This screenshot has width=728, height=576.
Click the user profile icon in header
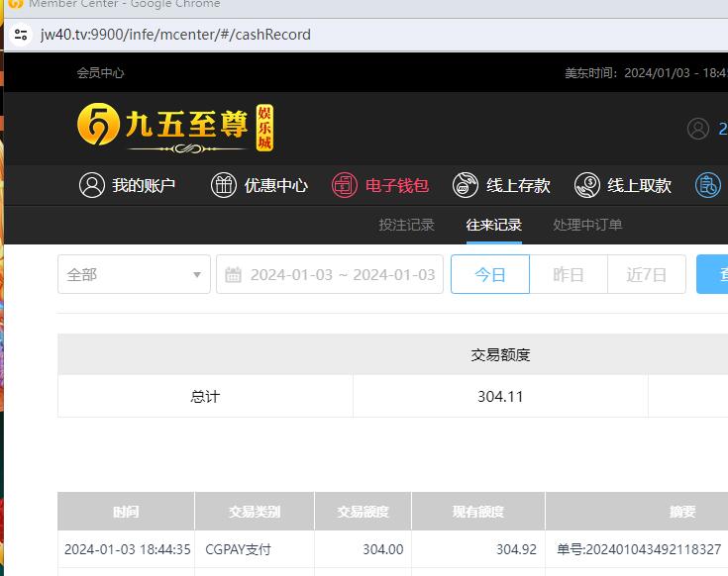(698, 129)
